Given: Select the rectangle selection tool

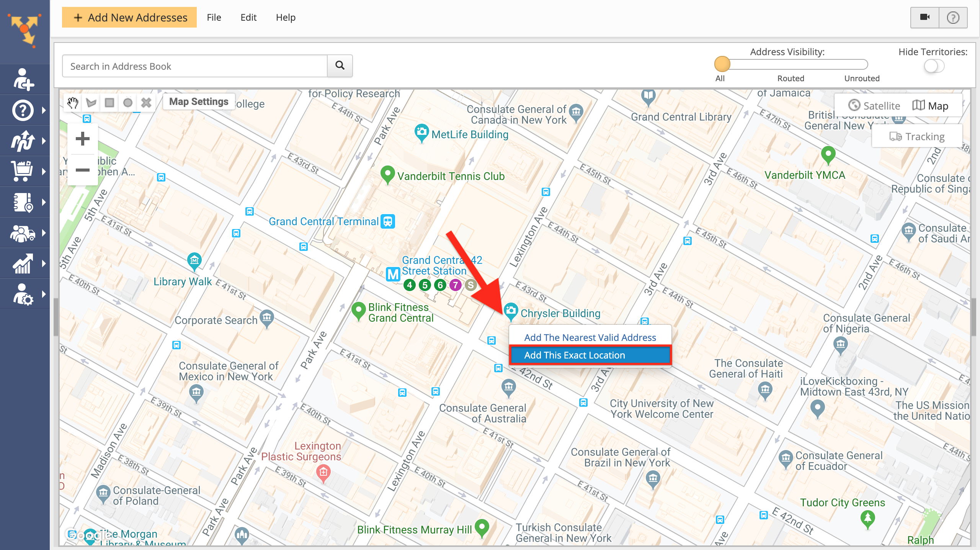Looking at the screenshot, I should click(x=109, y=102).
